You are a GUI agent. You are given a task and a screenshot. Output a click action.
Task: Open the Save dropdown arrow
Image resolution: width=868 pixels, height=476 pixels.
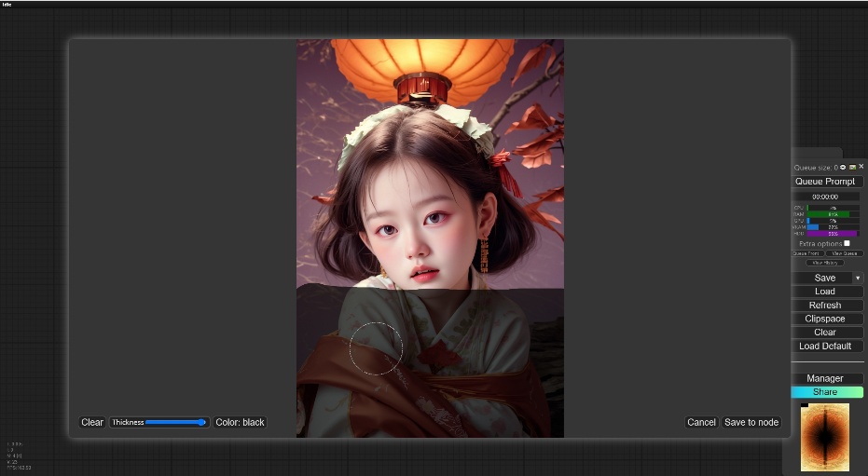coord(858,278)
